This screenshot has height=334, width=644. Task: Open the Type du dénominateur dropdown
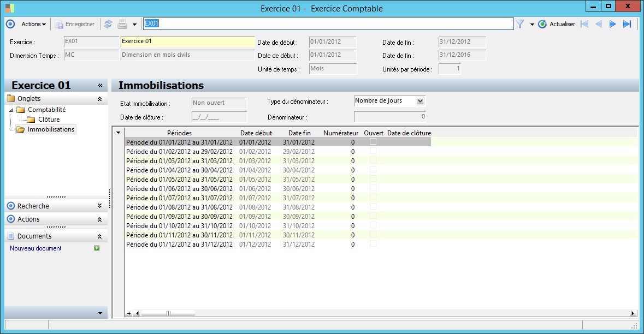[x=420, y=101]
